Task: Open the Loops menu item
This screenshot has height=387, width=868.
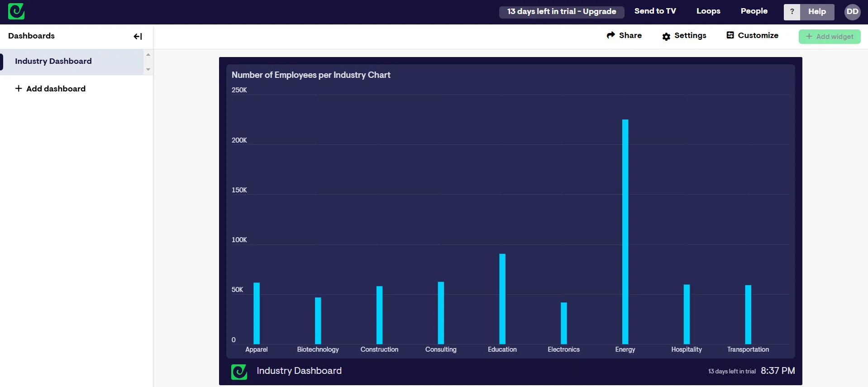Action: tap(708, 11)
